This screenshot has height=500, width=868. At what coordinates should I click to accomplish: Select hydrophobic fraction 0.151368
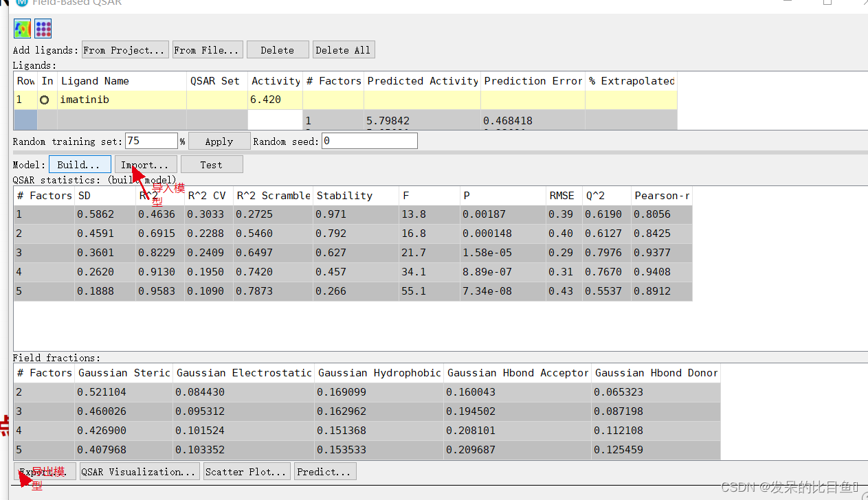[x=379, y=431]
